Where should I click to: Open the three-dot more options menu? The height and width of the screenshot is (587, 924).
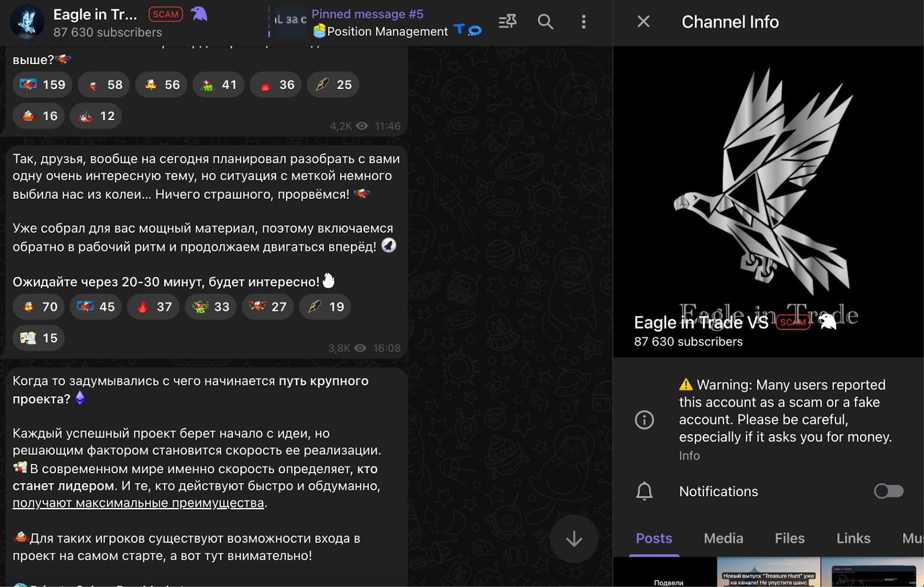(583, 22)
